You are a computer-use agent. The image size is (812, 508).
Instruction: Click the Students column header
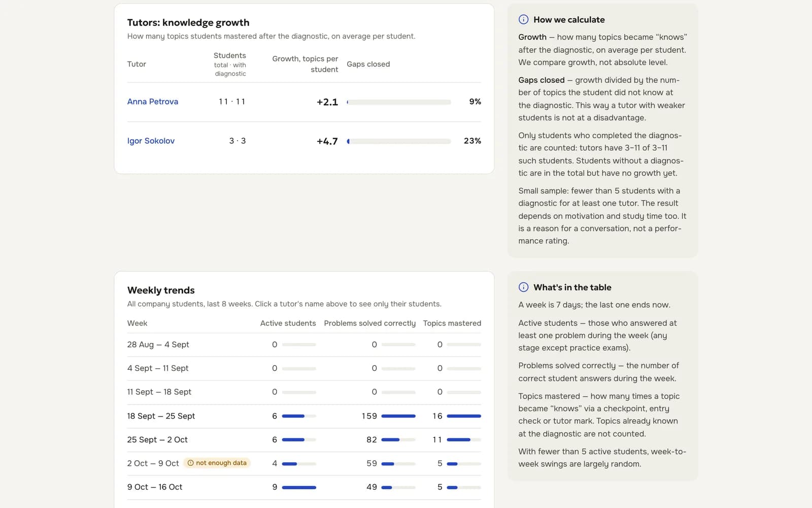coord(229,64)
